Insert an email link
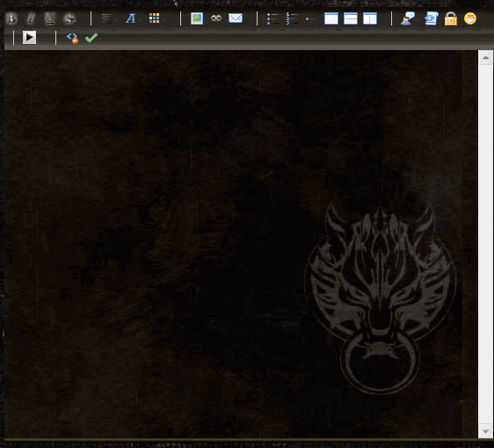This screenshot has width=494, height=448. click(236, 18)
